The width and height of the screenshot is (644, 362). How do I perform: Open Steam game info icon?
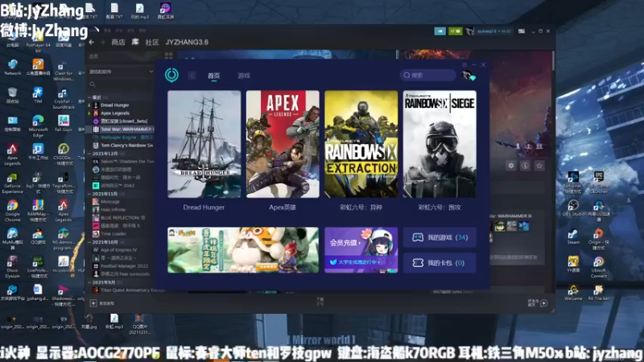click(525, 166)
